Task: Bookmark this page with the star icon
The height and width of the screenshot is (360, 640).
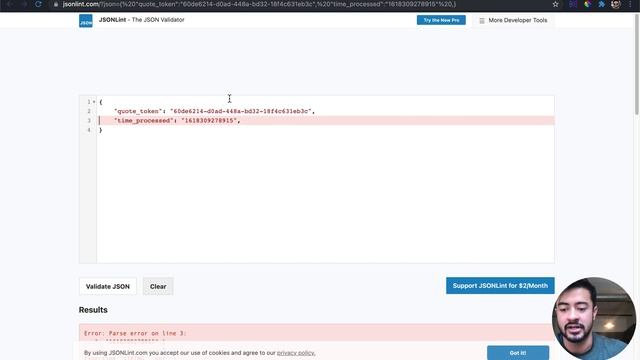Action: point(555,4)
